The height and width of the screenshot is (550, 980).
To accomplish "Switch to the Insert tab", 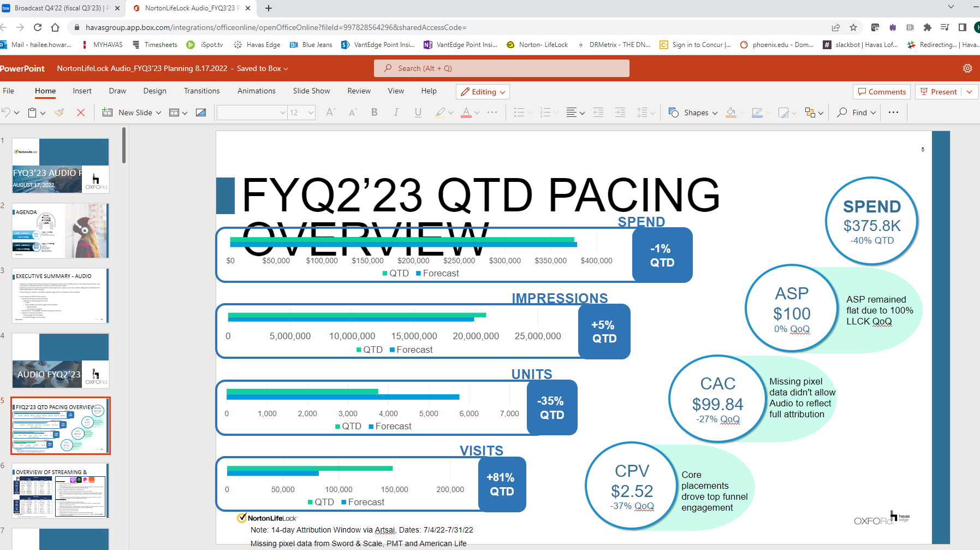I will (x=82, y=91).
